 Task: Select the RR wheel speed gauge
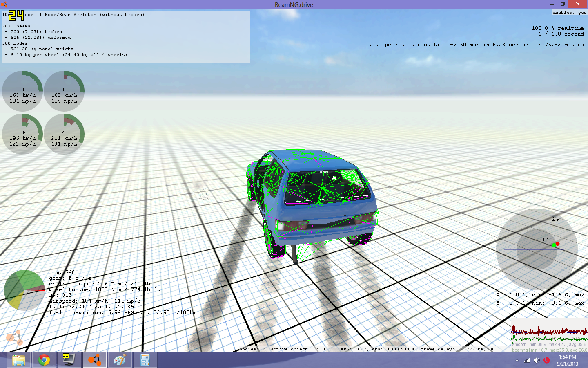64,91
